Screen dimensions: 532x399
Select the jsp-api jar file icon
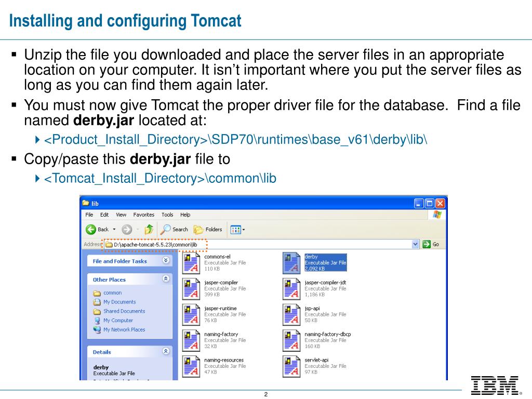coord(292,314)
